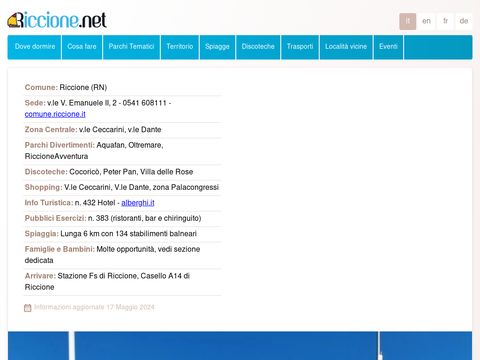Open the Dove dormire menu
Screen dimensions: 480x360
[x=35, y=47]
